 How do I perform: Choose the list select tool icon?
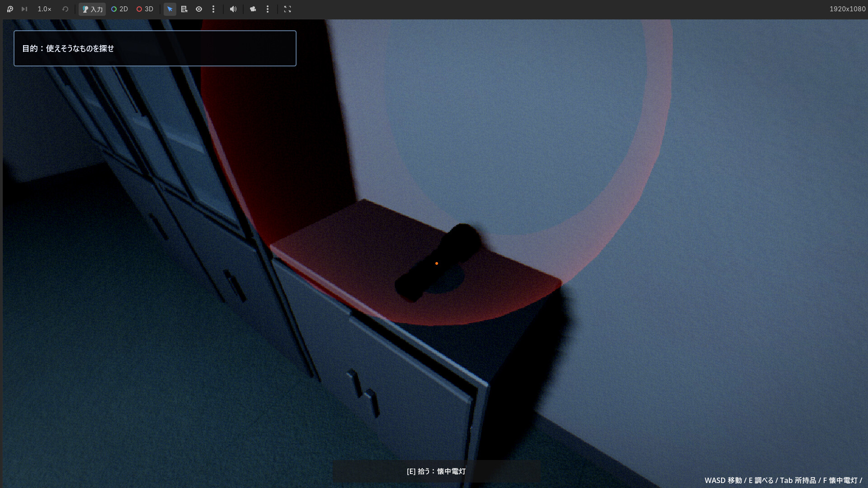[x=184, y=9]
